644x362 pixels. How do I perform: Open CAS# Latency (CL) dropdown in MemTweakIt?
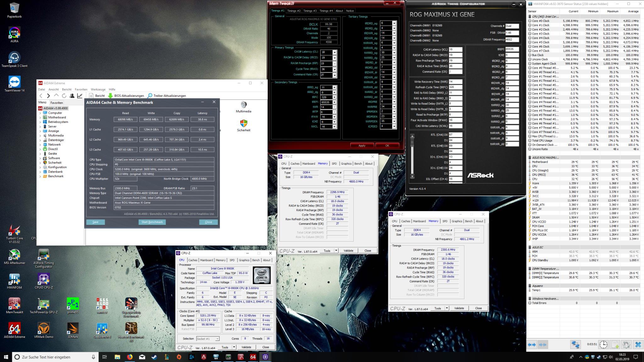[334, 52]
